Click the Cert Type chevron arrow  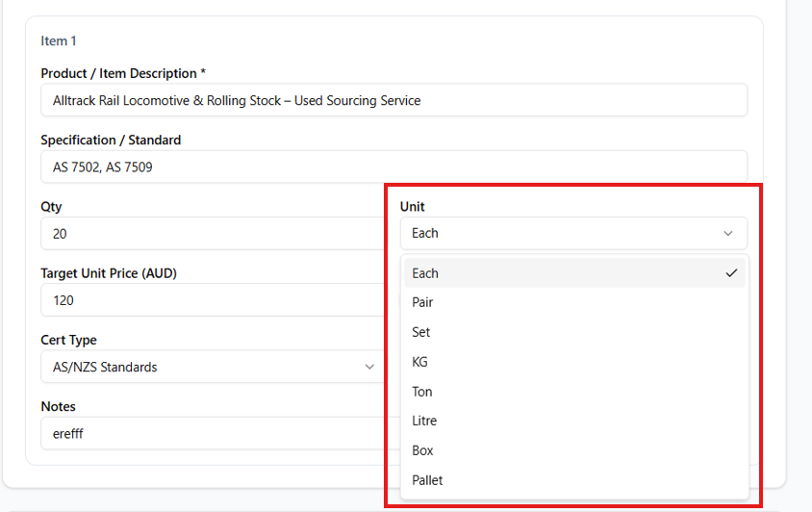pos(369,367)
